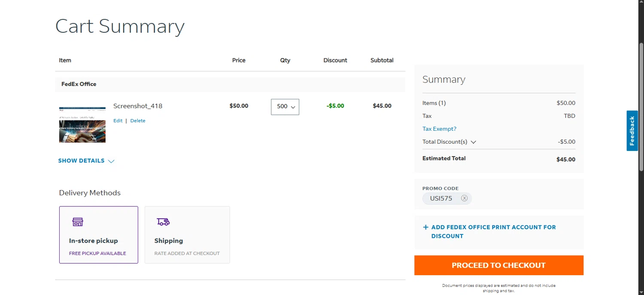Click the Total Discount(s) chevron arrow
Screen dimensions: 644x295
tap(474, 142)
